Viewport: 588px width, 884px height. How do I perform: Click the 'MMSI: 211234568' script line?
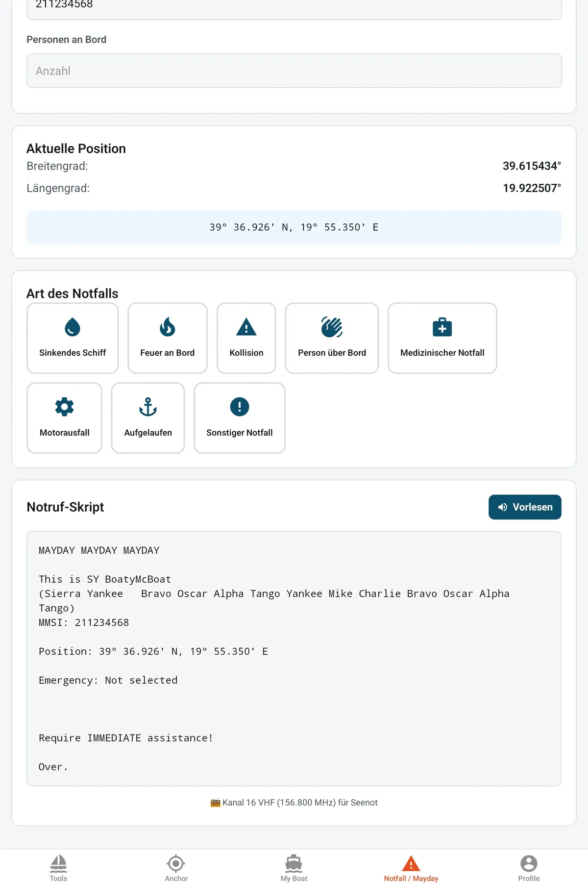pyautogui.click(x=84, y=622)
